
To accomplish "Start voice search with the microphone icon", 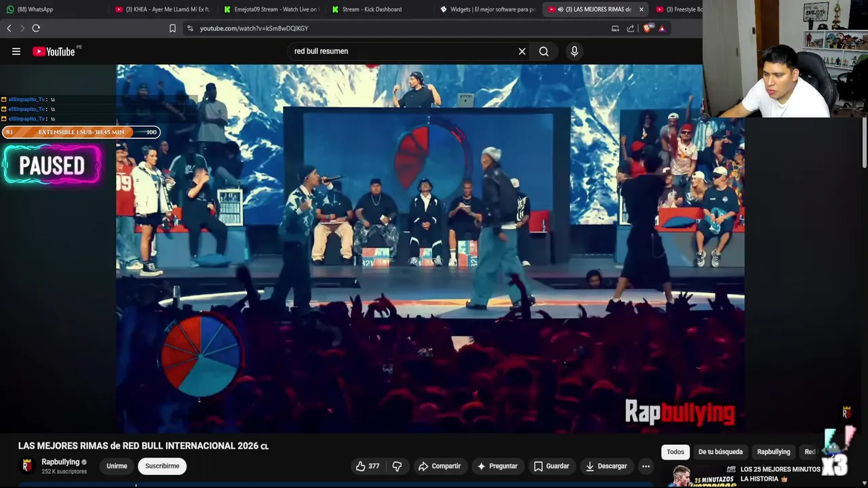I will (x=574, y=52).
